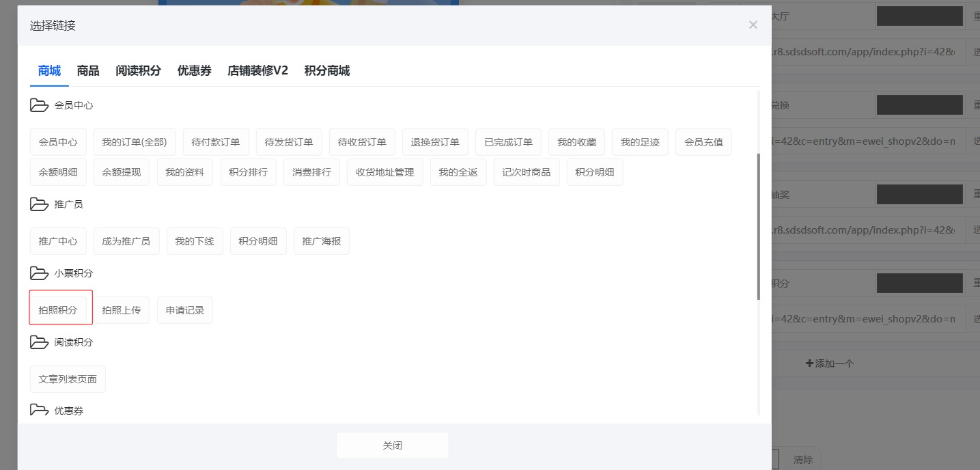Image resolution: width=980 pixels, height=470 pixels.
Task: Choose 推广海报 link
Action: coord(322,241)
